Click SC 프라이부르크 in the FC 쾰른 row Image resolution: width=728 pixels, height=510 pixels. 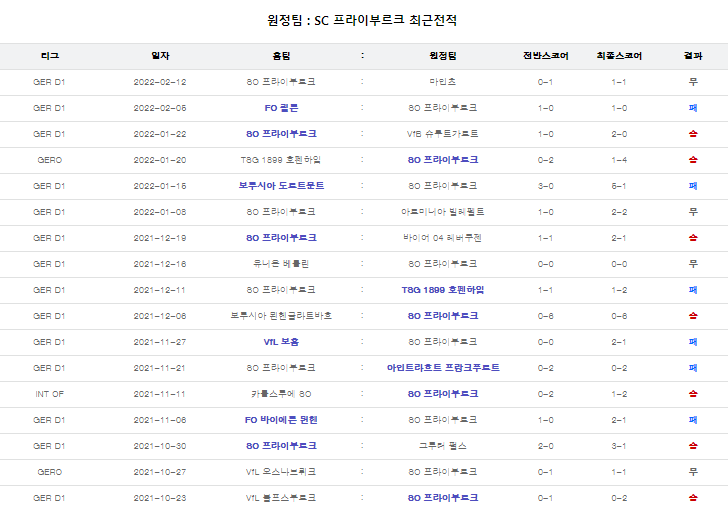pos(442,108)
